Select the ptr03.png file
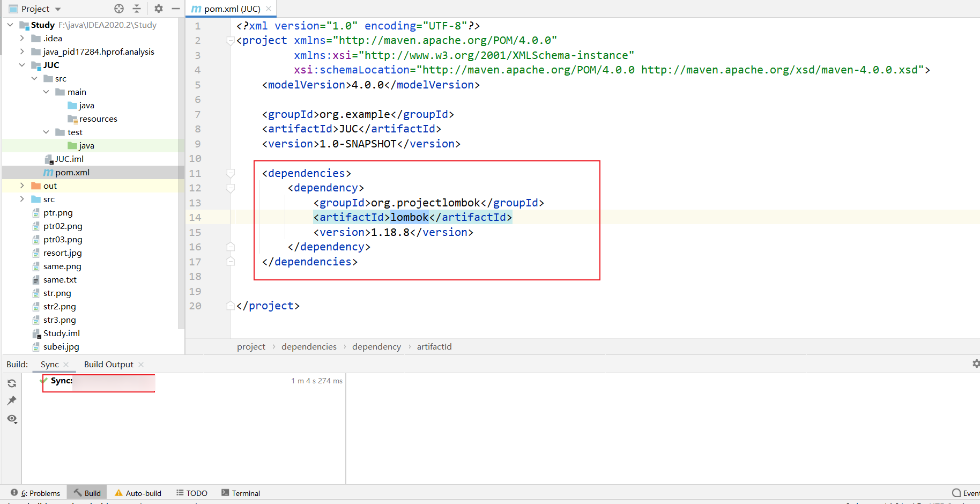Screen dimensions: 980x504 pos(57,239)
